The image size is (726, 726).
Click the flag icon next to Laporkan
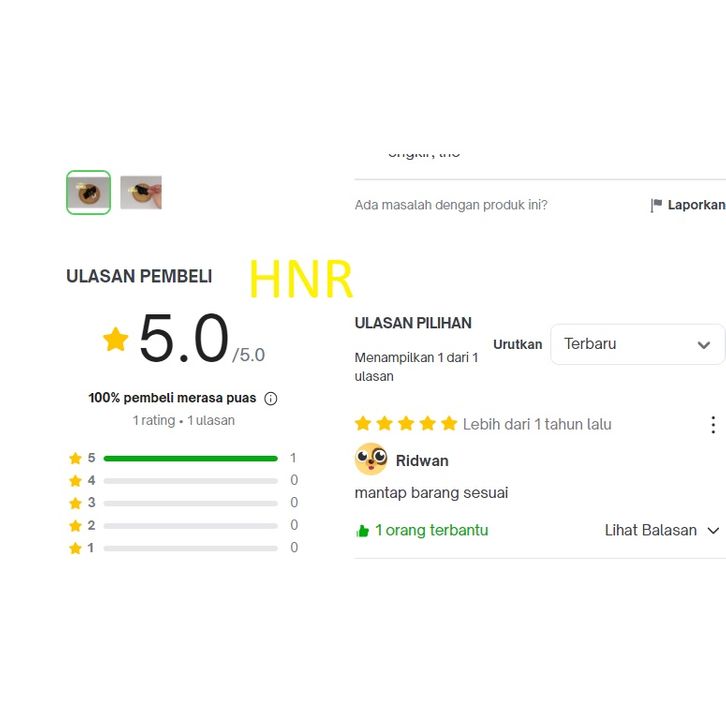pyautogui.click(x=656, y=205)
